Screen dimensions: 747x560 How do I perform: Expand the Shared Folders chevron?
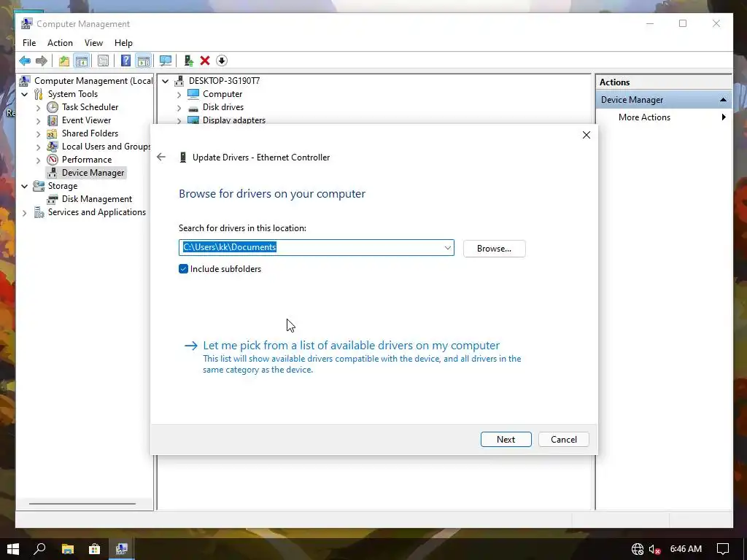(38, 134)
